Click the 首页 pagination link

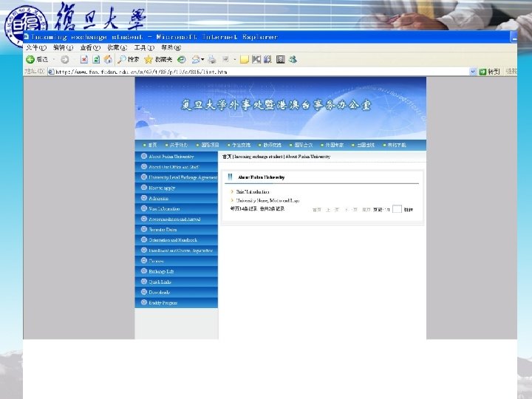[316, 210]
